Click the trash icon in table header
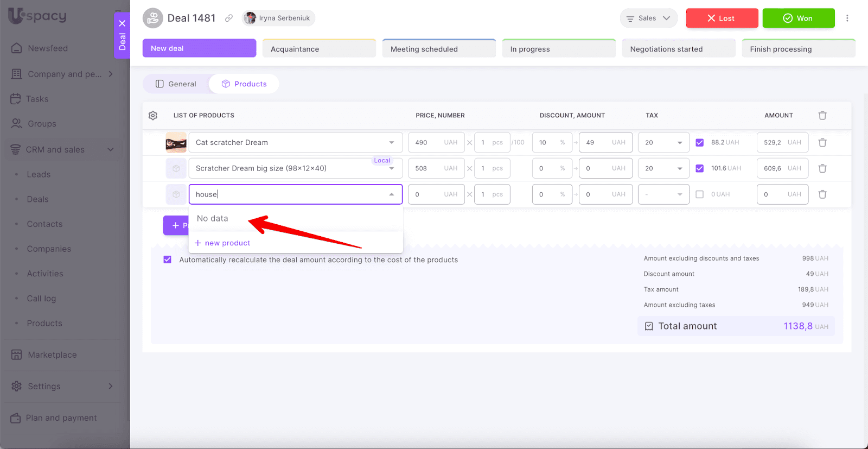This screenshot has width=868, height=449. (x=822, y=116)
